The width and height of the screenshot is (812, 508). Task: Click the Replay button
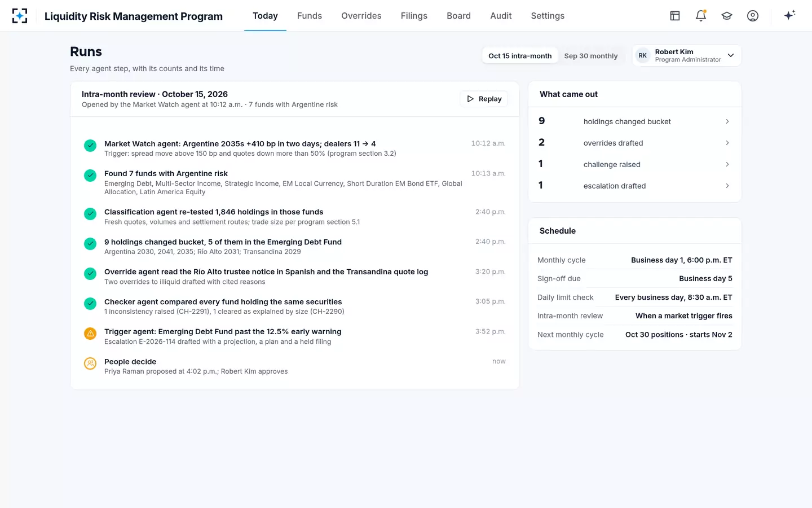tap(484, 99)
